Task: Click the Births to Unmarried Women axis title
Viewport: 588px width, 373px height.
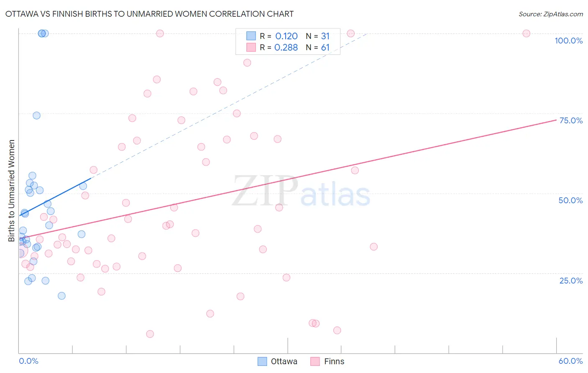Action: coord(11,191)
